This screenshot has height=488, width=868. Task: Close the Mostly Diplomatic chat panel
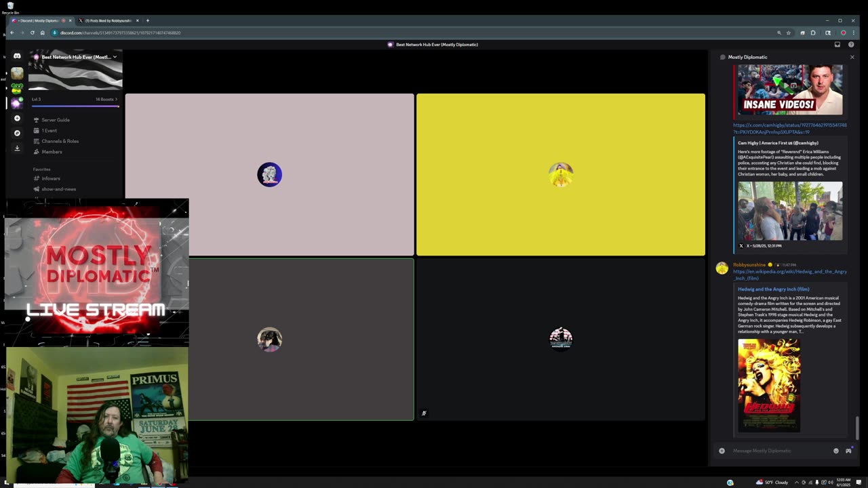pos(852,57)
